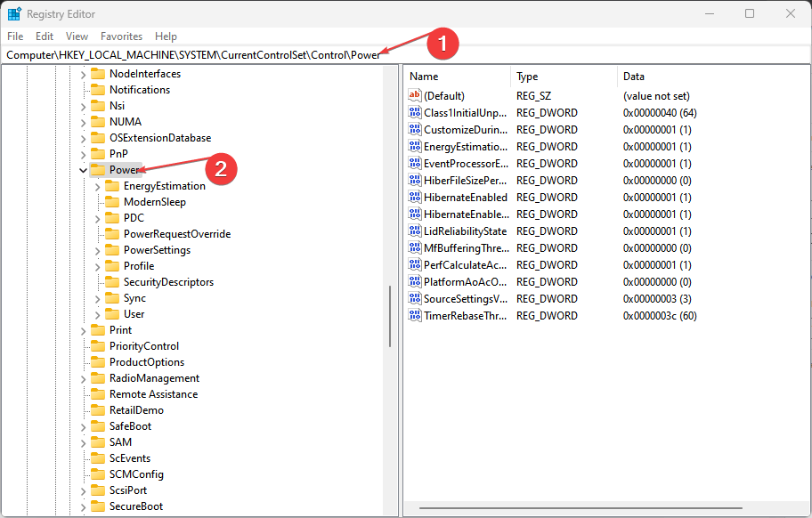
Task: Expand the SecureBoot key
Action: pyautogui.click(x=83, y=506)
